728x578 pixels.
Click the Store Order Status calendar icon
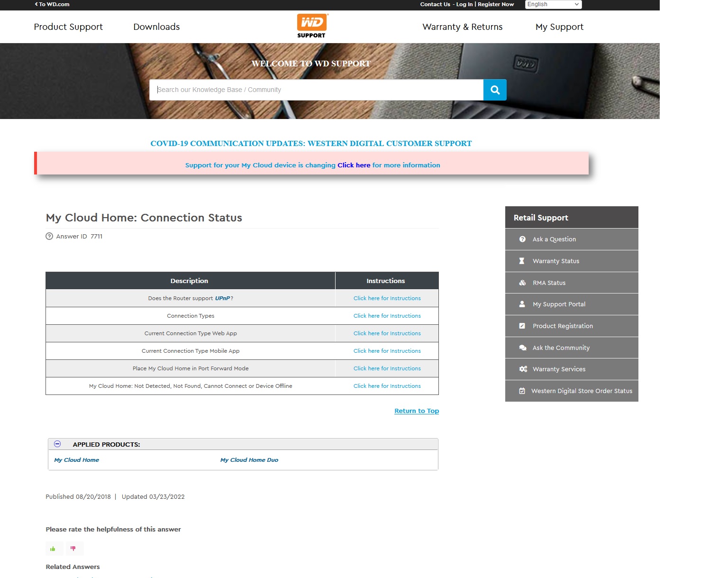(522, 391)
